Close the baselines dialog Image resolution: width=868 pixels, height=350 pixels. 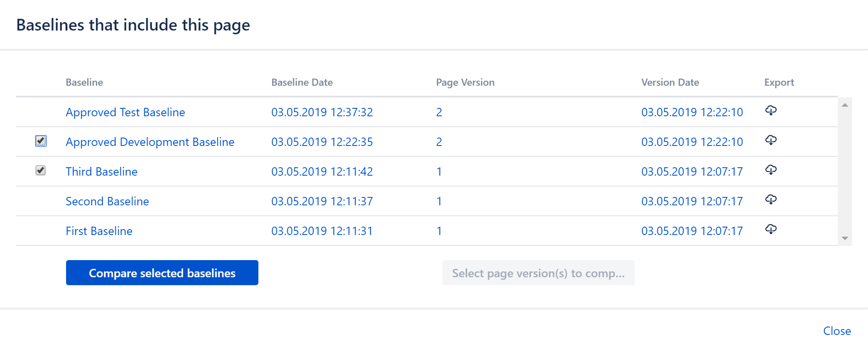(837, 331)
